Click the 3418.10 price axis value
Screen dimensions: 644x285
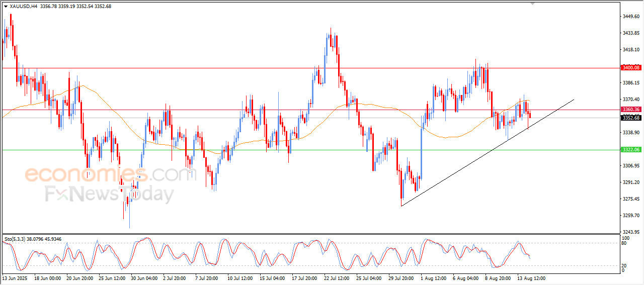(631, 50)
